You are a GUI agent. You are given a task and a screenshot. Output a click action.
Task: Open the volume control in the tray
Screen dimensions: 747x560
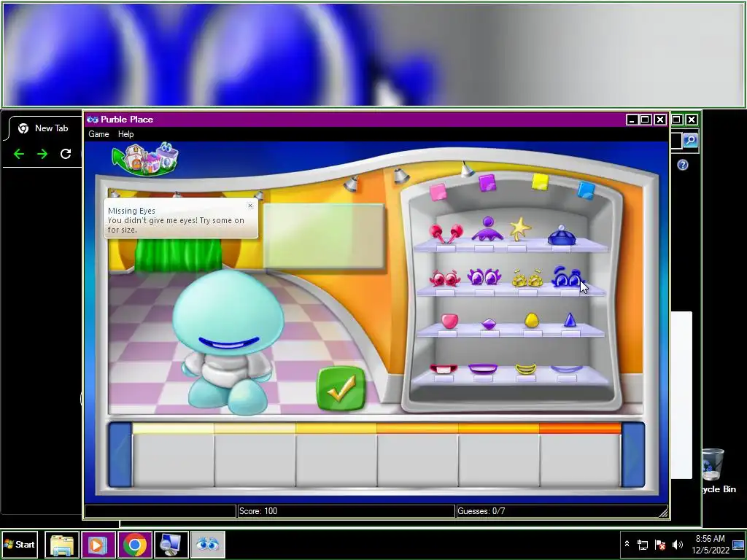pos(677,544)
